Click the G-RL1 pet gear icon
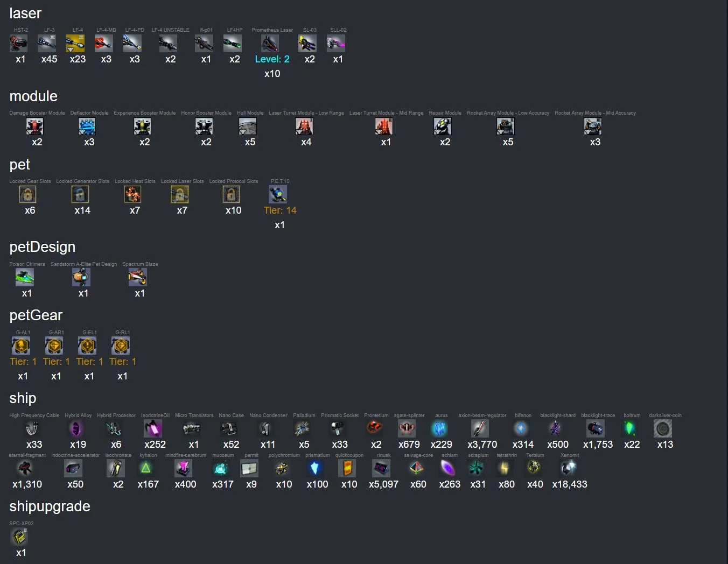 pos(121,346)
